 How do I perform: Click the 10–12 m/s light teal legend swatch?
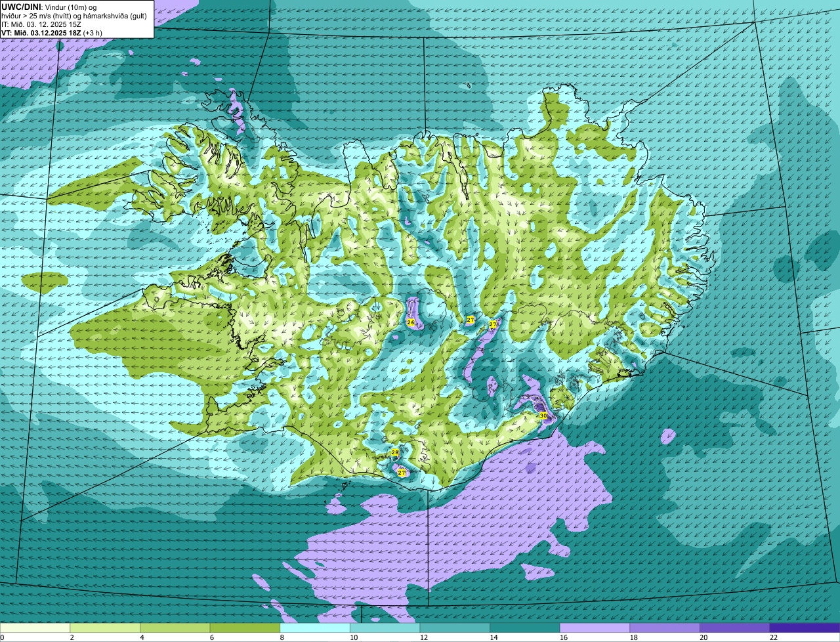(x=385, y=628)
